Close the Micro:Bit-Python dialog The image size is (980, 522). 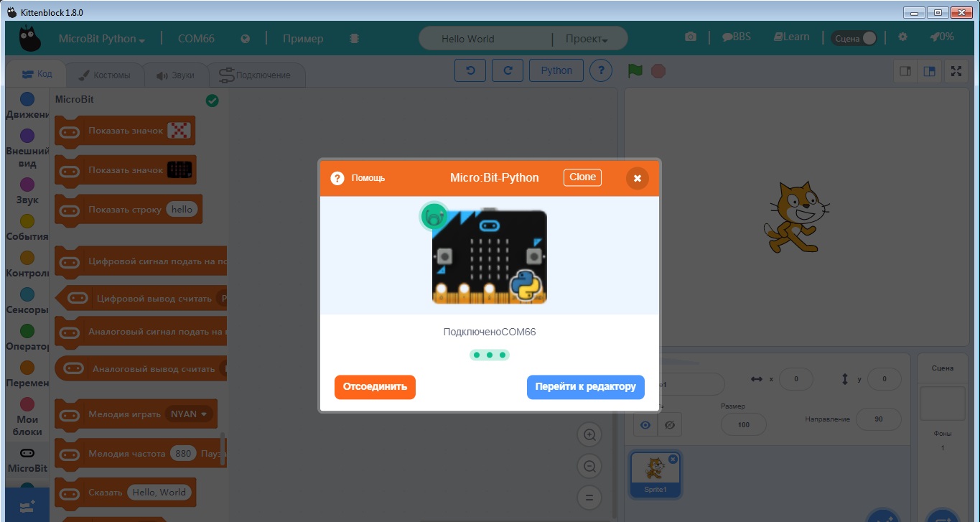637,178
